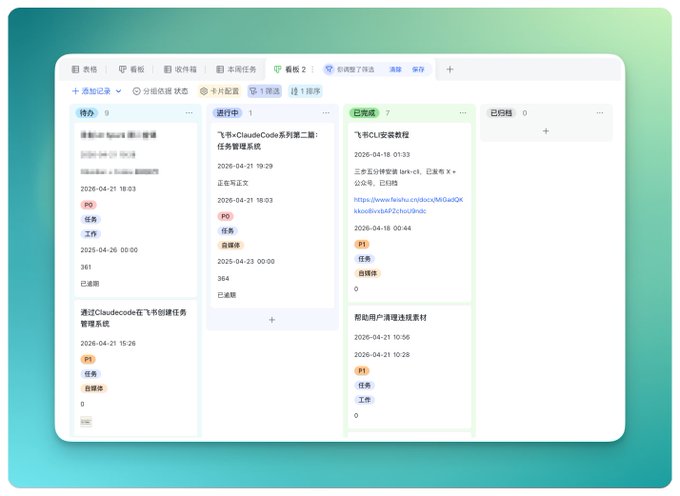Save the adjusted filter with 保存
The width and height of the screenshot is (680, 496).
418,69
